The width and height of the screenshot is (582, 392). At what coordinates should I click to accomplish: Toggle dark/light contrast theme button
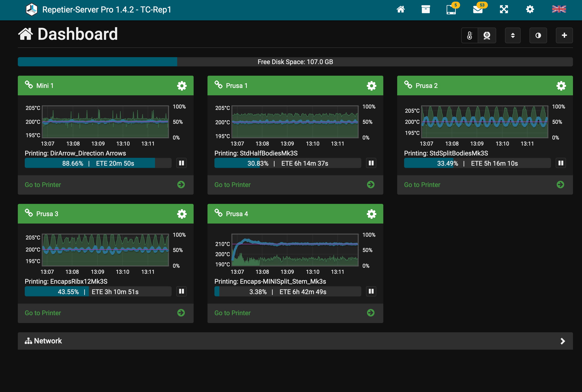538,35
